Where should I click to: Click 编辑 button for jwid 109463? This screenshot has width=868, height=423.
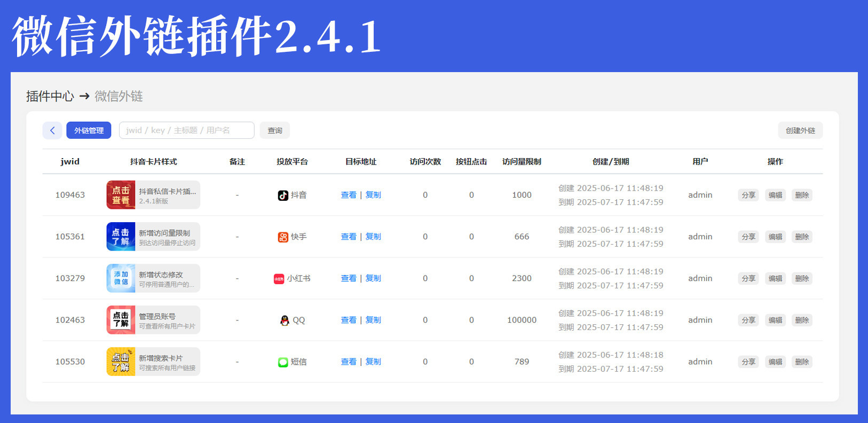(x=775, y=195)
